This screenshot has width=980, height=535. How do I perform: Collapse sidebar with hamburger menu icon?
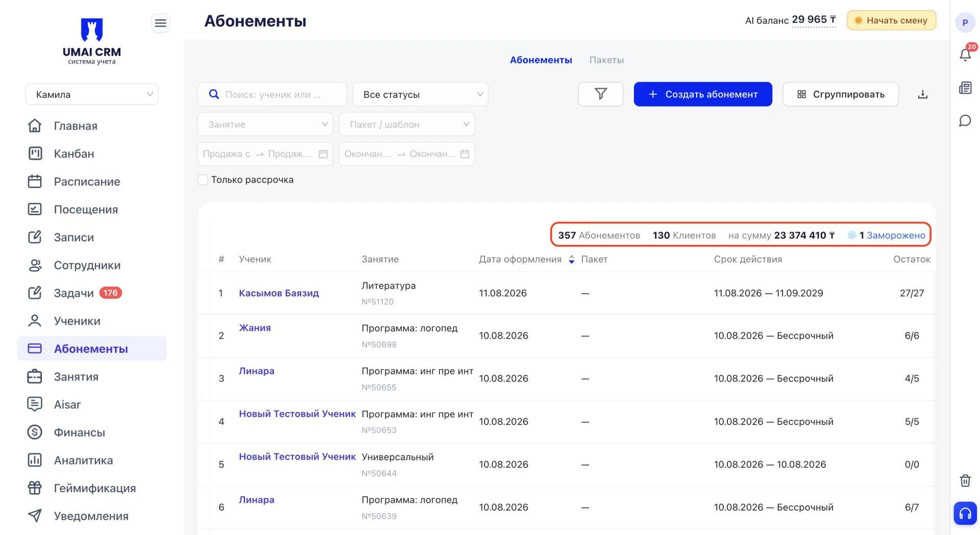pos(160,23)
